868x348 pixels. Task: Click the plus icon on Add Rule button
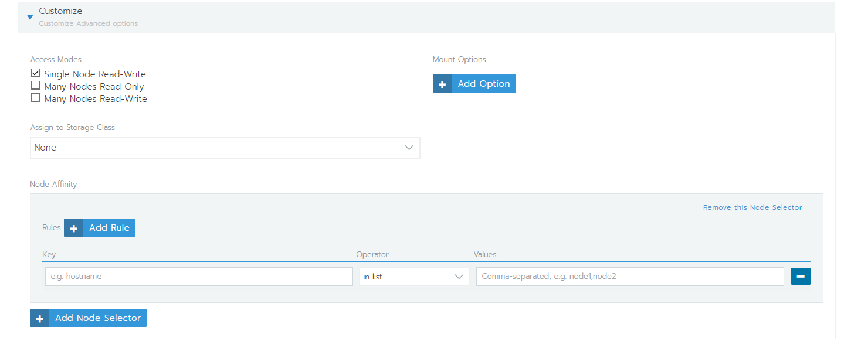click(73, 227)
